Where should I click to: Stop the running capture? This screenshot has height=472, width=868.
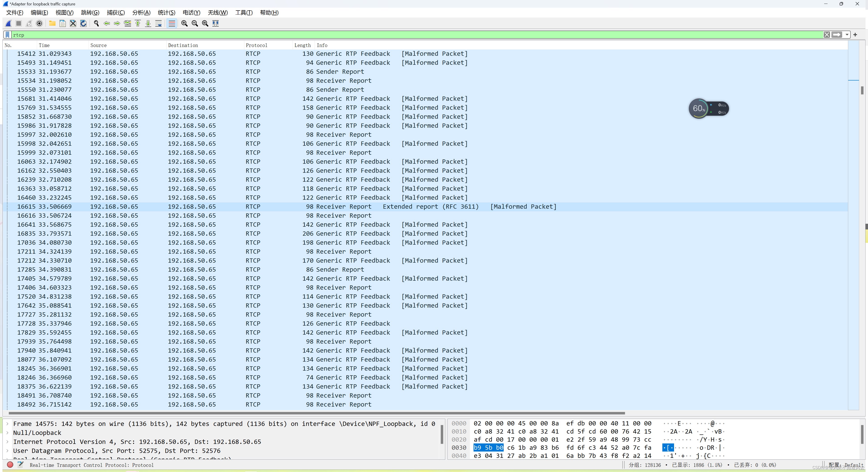click(x=19, y=23)
